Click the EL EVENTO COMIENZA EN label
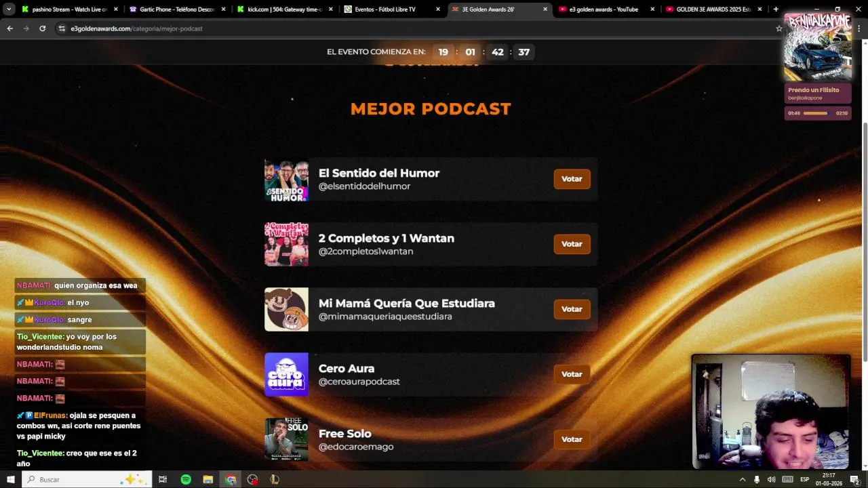Viewport: 868px width, 488px height. click(x=376, y=52)
